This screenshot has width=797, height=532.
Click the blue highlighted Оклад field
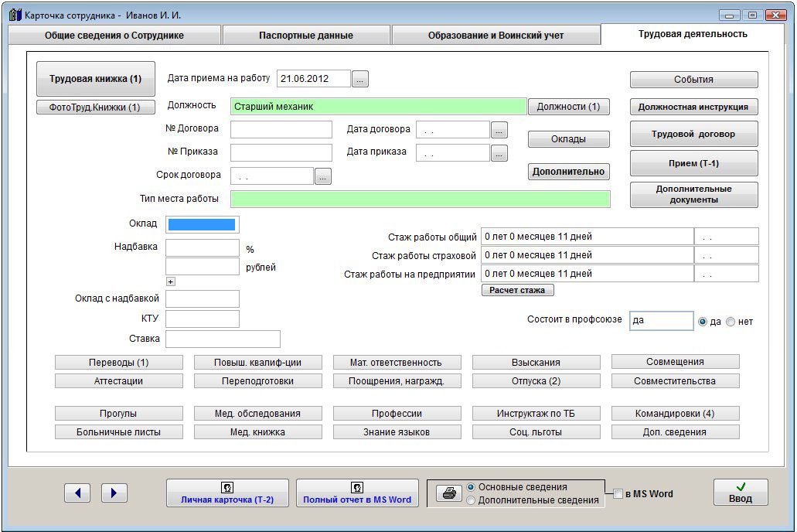(202, 224)
